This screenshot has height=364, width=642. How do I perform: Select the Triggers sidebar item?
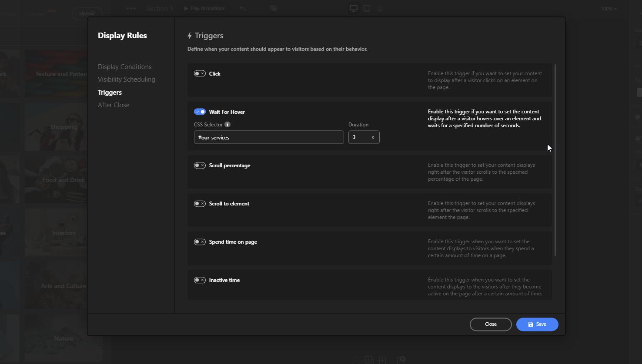pos(110,93)
